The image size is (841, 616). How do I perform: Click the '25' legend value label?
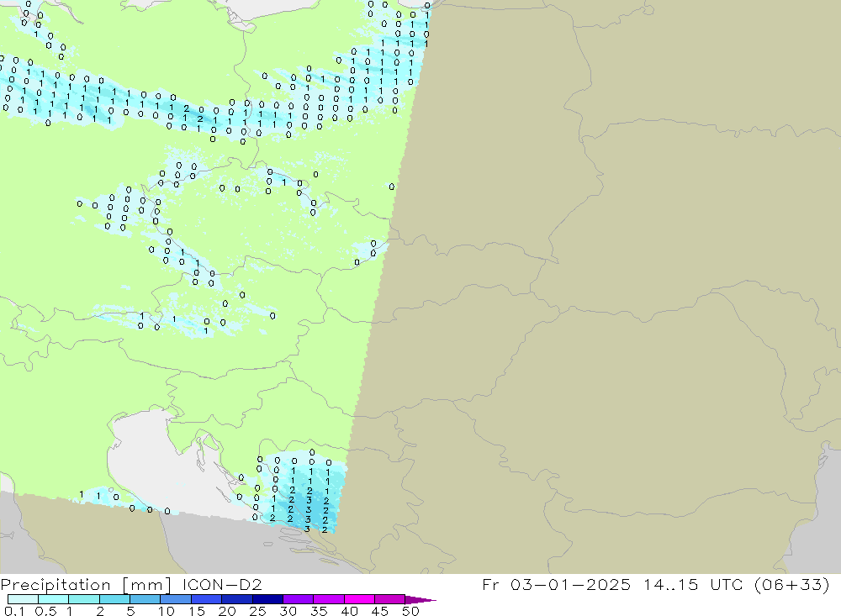click(x=258, y=611)
